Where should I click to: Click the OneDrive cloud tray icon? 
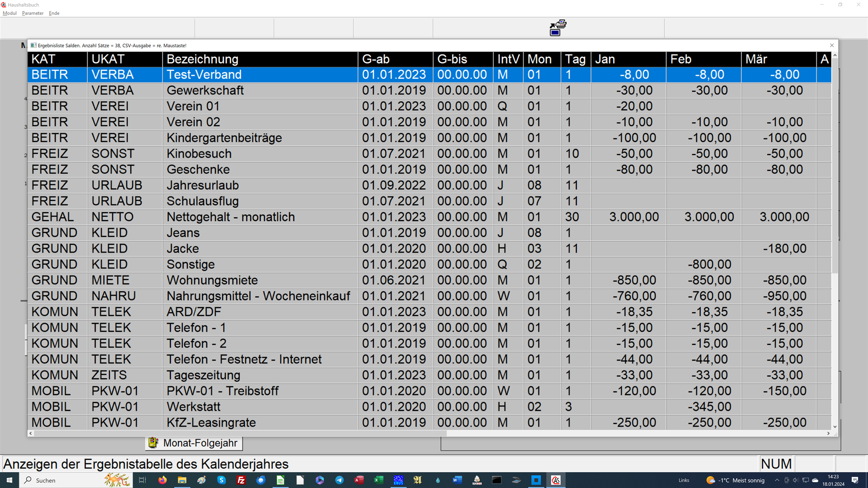[815, 480]
